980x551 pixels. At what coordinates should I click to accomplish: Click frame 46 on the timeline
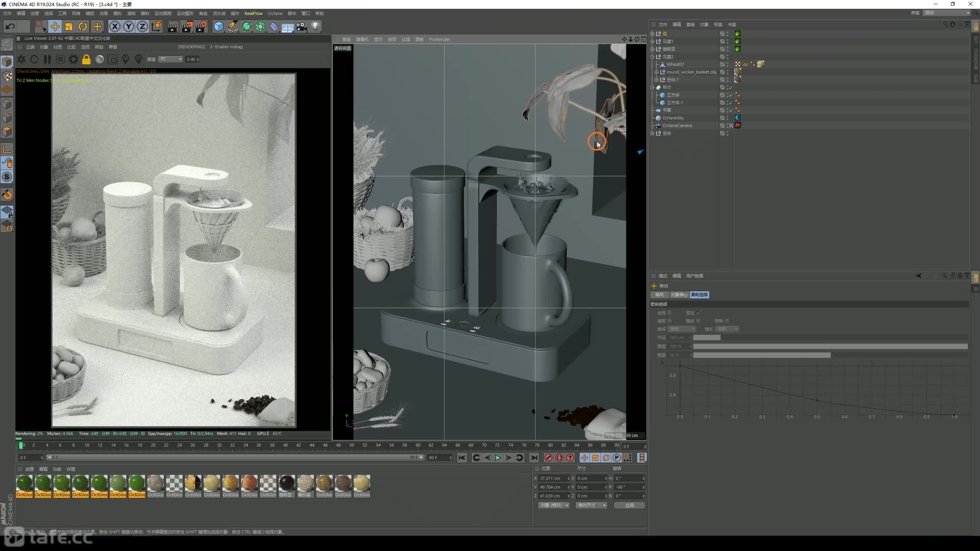325,445
